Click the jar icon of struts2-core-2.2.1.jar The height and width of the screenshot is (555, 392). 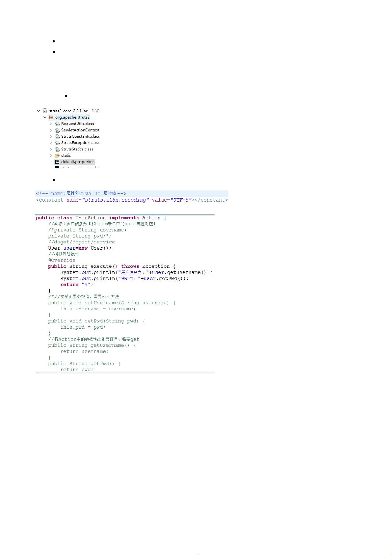pos(45,111)
